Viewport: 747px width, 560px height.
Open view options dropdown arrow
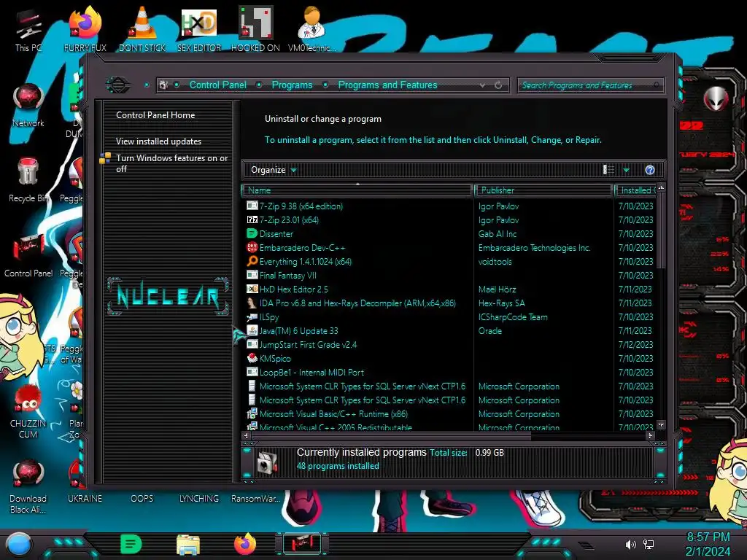(x=627, y=170)
